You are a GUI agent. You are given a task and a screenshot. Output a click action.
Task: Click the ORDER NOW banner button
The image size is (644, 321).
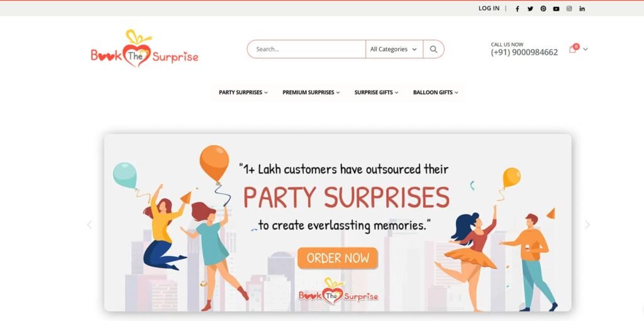(x=338, y=258)
